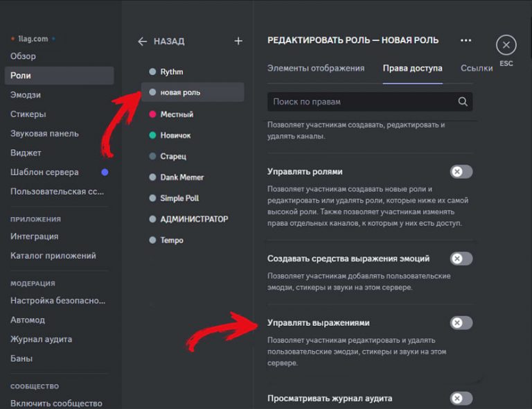Click the back arrow next to НАЗАД

coord(143,42)
